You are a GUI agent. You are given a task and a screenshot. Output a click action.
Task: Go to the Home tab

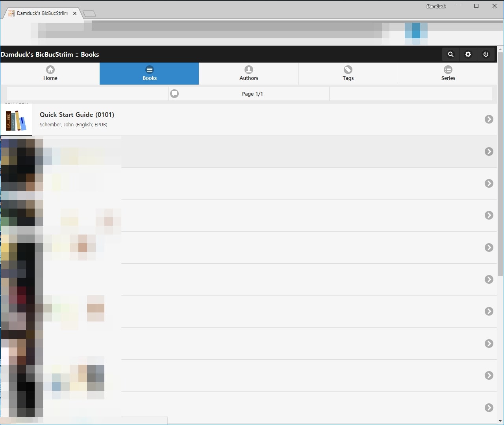(50, 74)
